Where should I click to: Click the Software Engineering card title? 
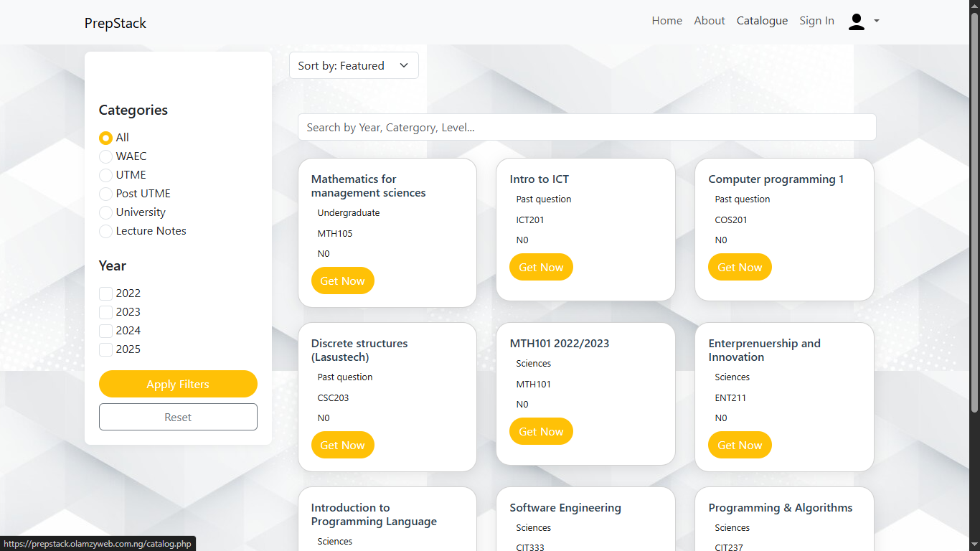pyautogui.click(x=565, y=508)
